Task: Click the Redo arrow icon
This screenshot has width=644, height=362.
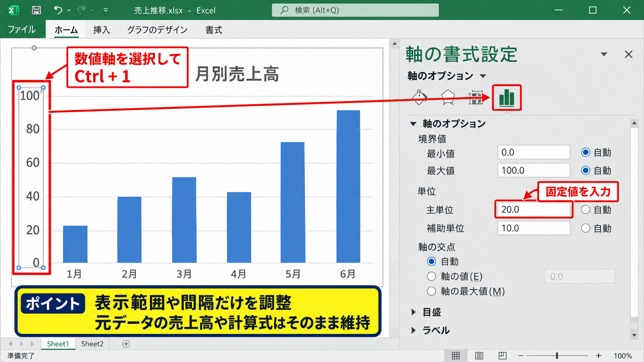Action: click(x=81, y=10)
